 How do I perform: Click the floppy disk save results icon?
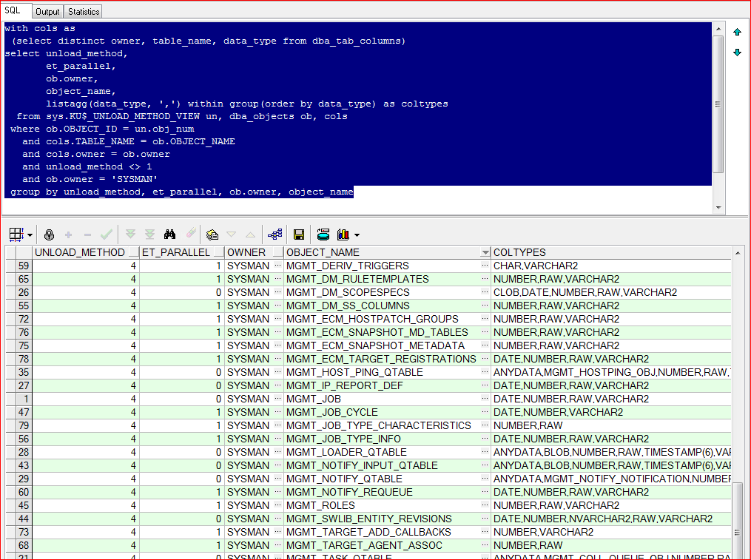[x=299, y=235]
